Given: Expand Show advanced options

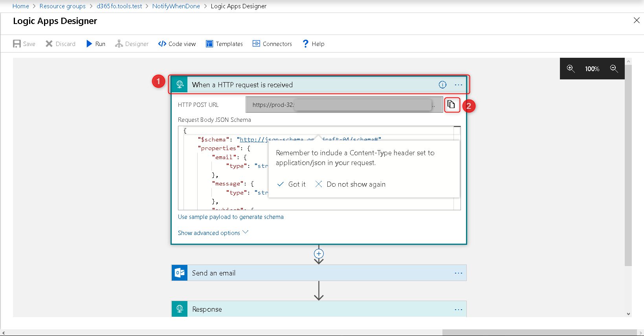Looking at the screenshot, I should click(213, 233).
